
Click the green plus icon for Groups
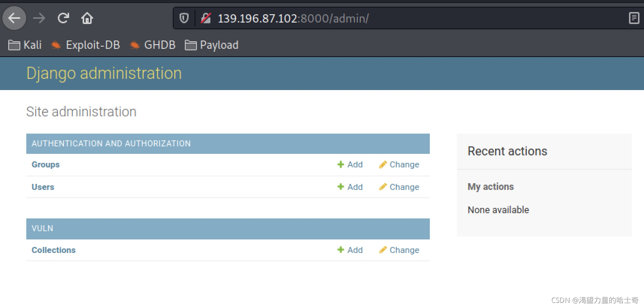point(341,164)
